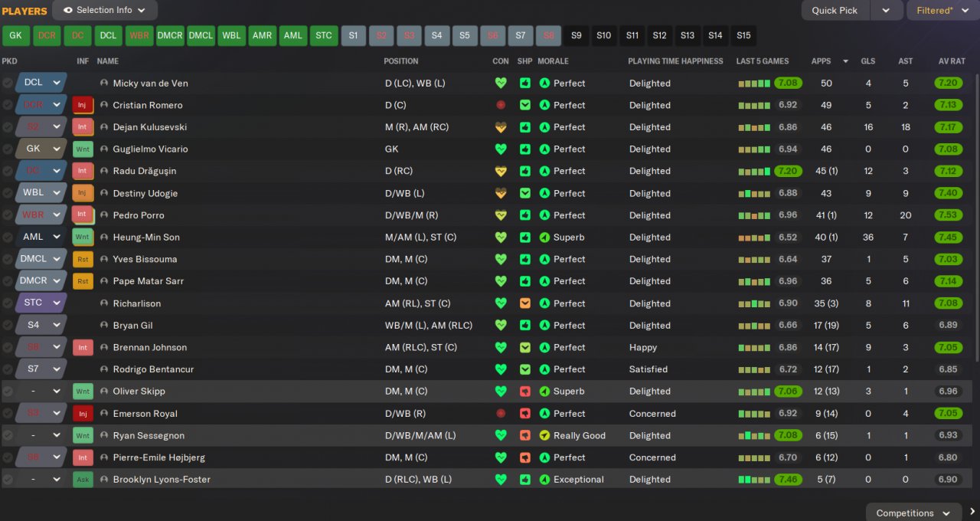The width and height of the screenshot is (980, 521).
Task: Select the GK position tab
Action: point(15,35)
